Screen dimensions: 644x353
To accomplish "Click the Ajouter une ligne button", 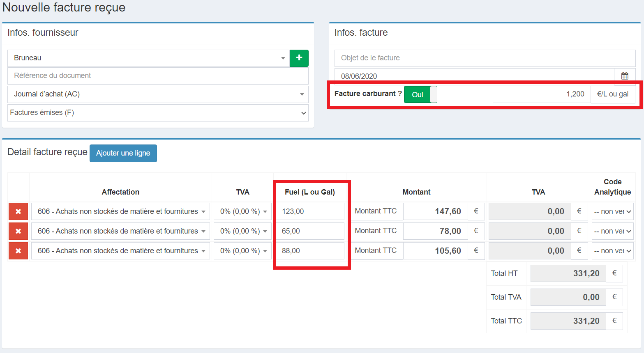I will (123, 153).
